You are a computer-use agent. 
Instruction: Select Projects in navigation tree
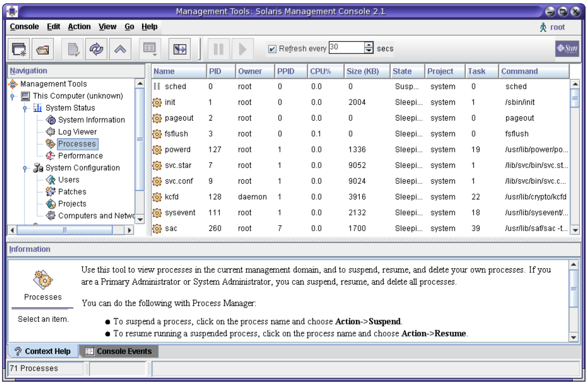pos(72,204)
